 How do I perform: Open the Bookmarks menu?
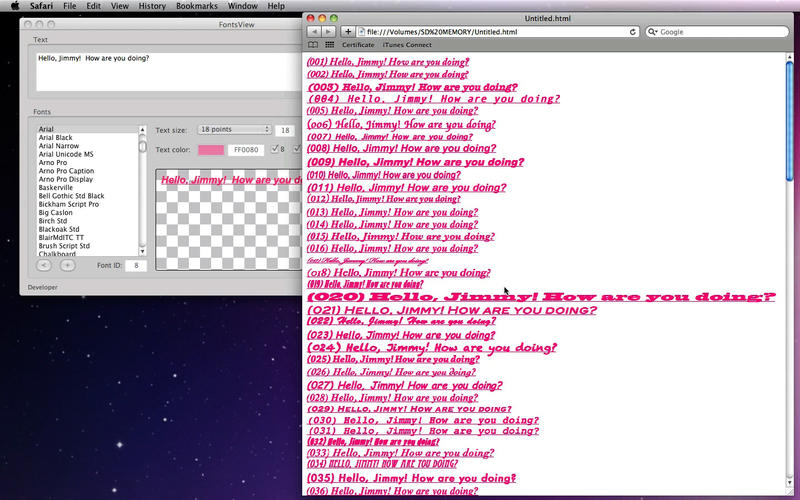(197, 6)
